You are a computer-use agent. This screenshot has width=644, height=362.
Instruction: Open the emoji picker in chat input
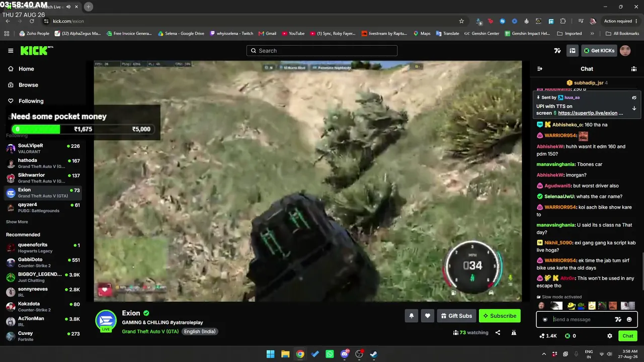click(x=629, y=319)
